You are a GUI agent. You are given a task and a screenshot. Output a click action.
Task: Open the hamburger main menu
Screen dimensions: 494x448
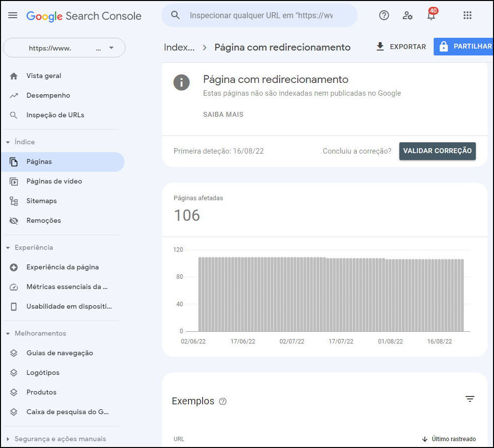pos(13,15)
